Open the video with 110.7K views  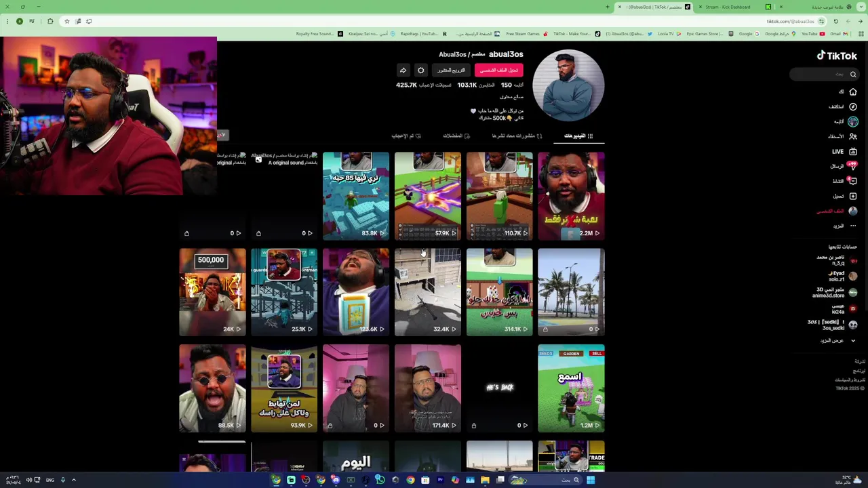point(499,196)
